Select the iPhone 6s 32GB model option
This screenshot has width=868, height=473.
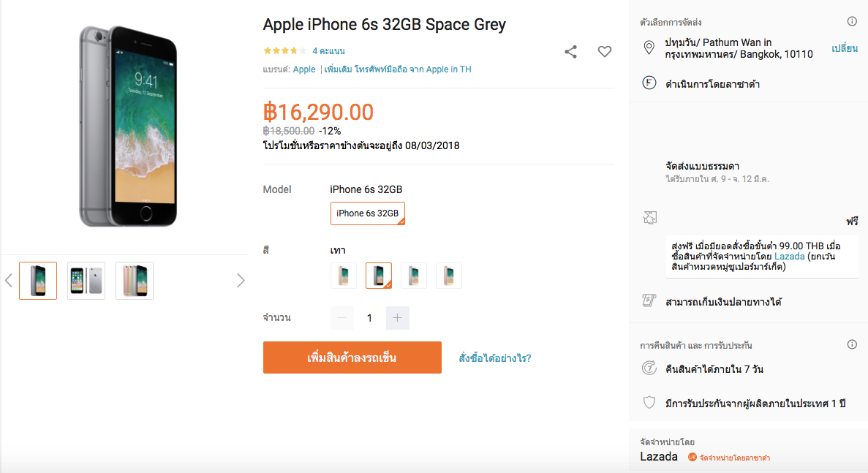[367, 213]
